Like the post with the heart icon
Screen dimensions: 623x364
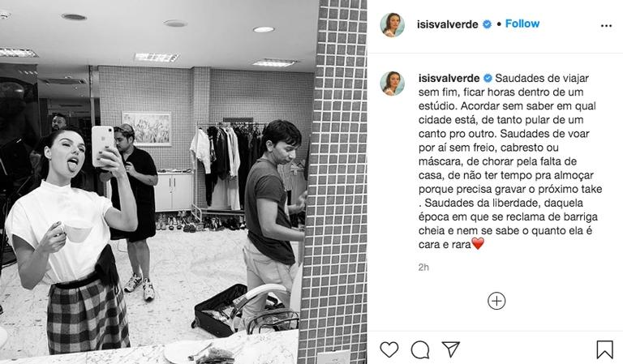pos(389,349)
